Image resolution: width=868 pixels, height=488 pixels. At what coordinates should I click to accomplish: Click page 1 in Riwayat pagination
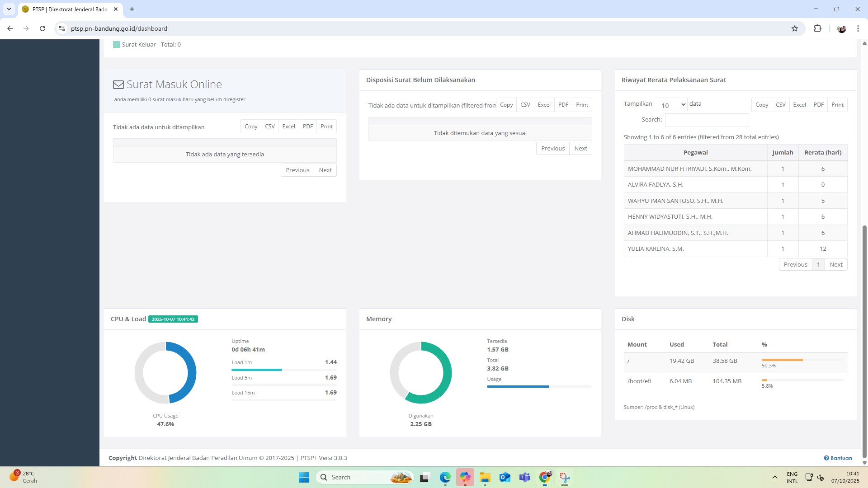point(818,264)
